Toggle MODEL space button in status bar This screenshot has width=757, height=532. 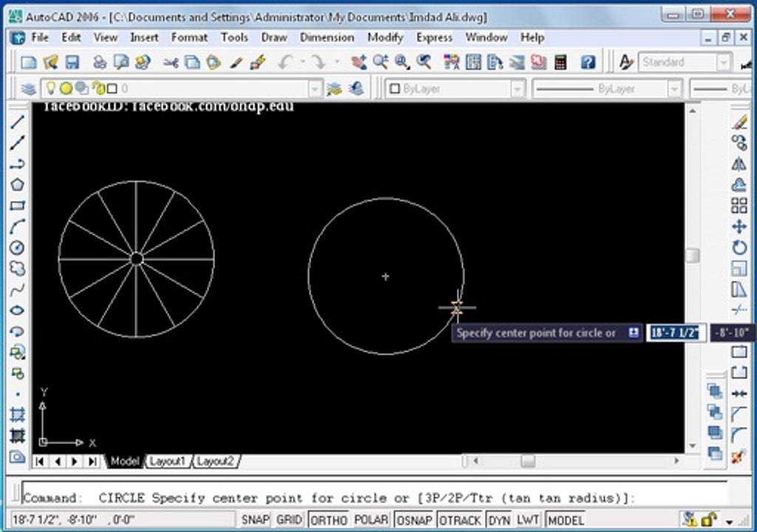click(x=566, y=520)
